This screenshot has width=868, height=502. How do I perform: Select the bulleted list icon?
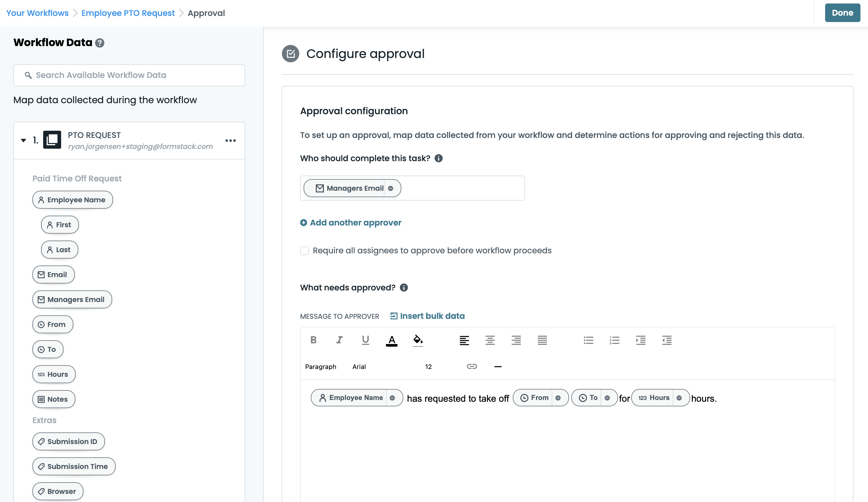588,340
